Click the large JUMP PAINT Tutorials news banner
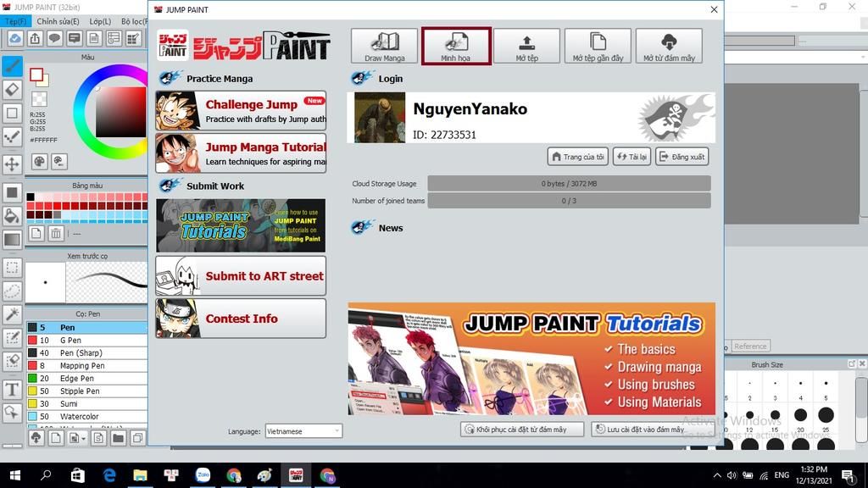The height and width of the screenshot is (488, 868). point(531,358)
